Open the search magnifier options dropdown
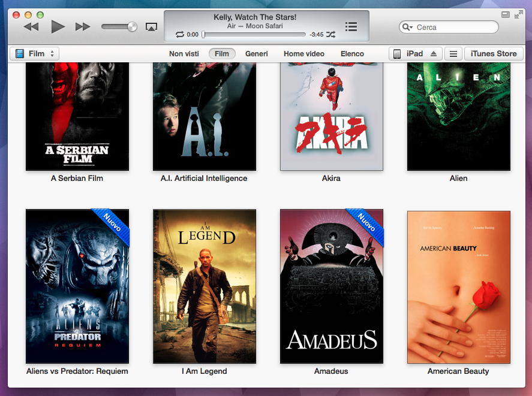Image resolution: width=532 pixels, height=396 pixels. coord(407,27)
